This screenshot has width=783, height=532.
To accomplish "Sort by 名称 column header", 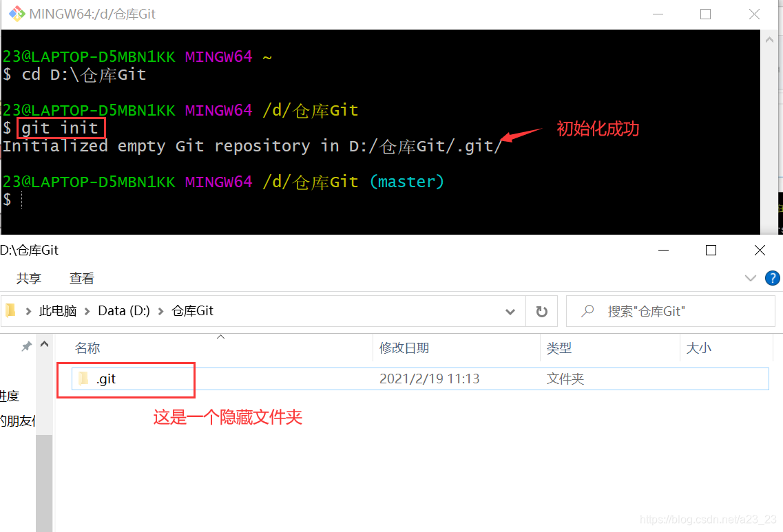I will click(x=87, y=348).
